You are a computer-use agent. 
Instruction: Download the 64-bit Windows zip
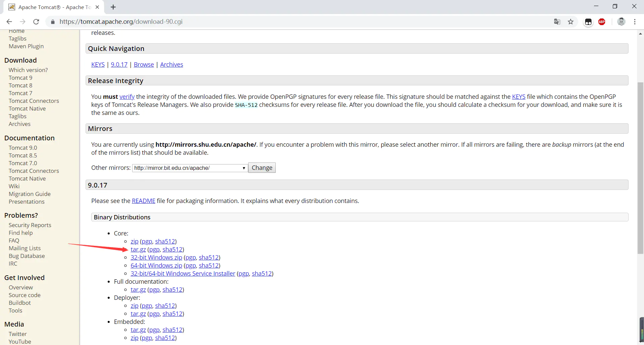156,266
